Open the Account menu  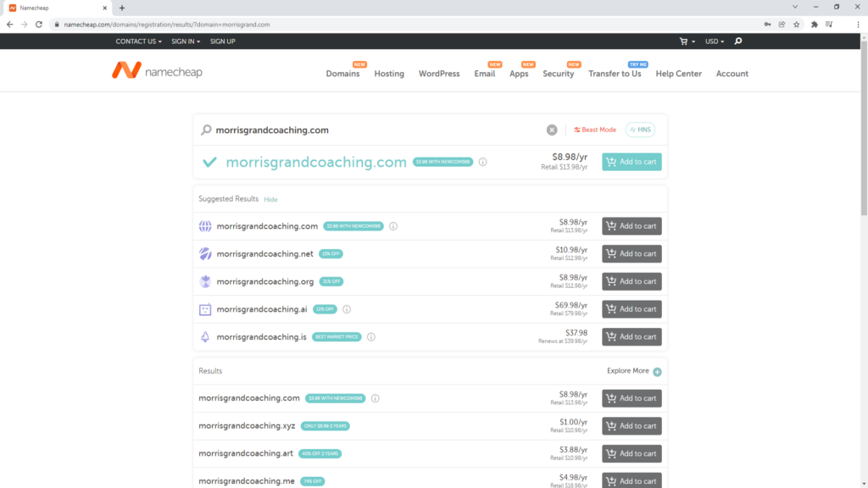[732, 74]
